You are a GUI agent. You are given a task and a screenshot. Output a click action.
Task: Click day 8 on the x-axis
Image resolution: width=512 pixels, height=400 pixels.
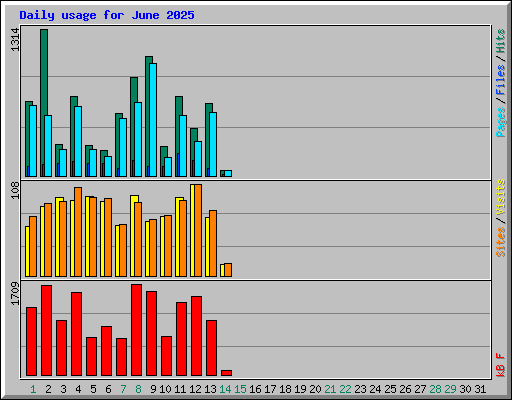[138, 389]
